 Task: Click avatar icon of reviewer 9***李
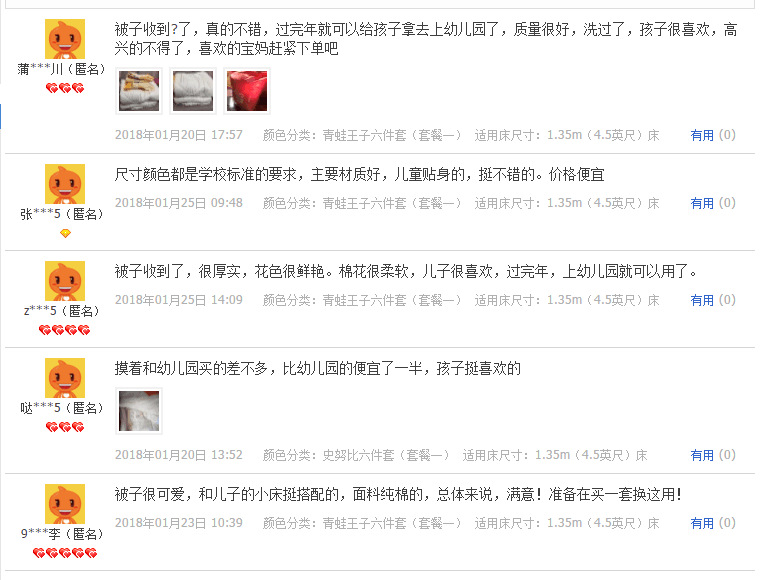(65, 504)
